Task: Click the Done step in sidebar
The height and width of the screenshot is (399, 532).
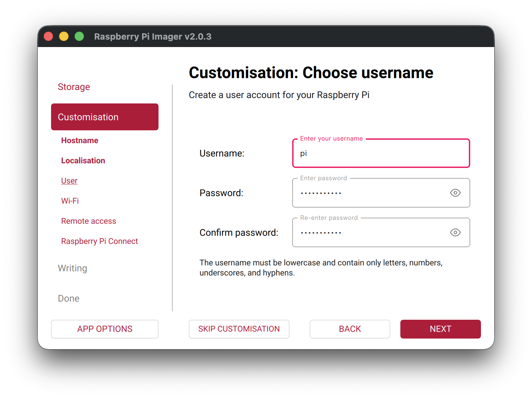Action: tap(69, 298)
